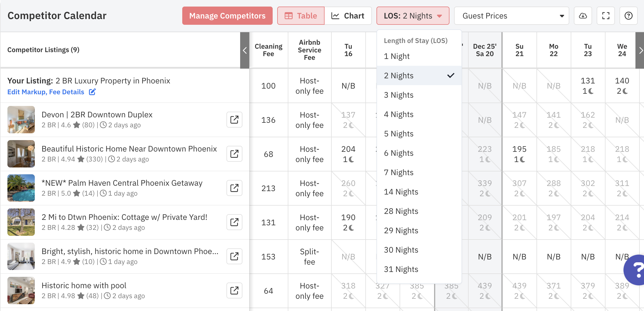
Task: Collapse the LOS 2 Nights dropdown
Action: tap(413, 16)
